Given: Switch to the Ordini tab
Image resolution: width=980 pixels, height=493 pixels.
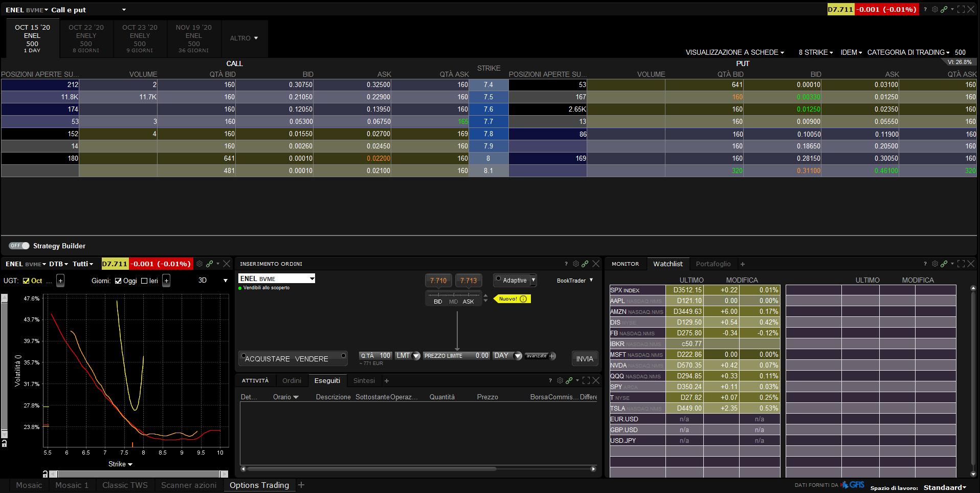Looking at the screenshot, I should point(292,380).
